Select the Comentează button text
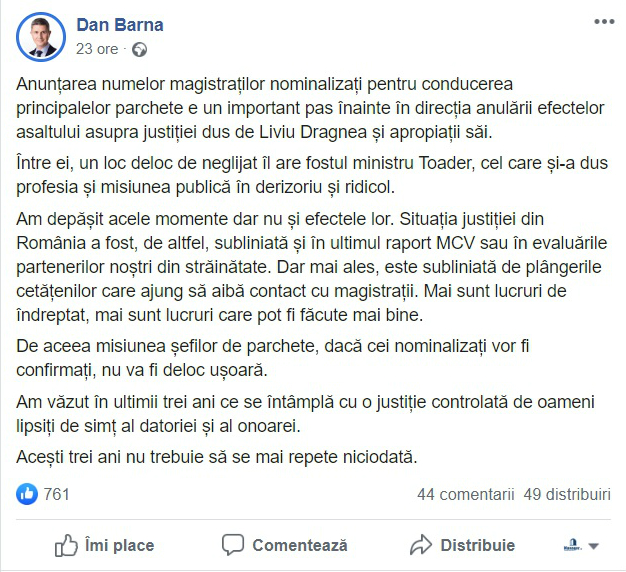626x572 pixels. click(300, 545)
